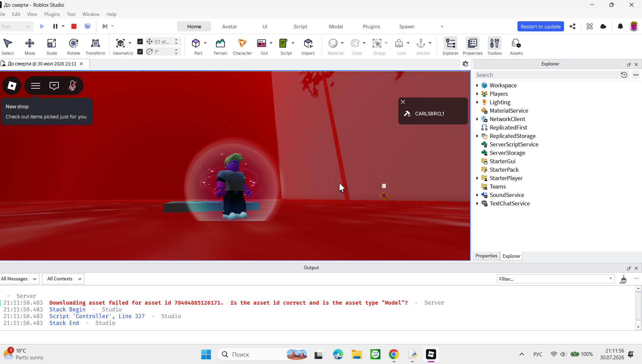The image size is (642, 364).
Task: Expand the TextChatService node
Action: 477,203
